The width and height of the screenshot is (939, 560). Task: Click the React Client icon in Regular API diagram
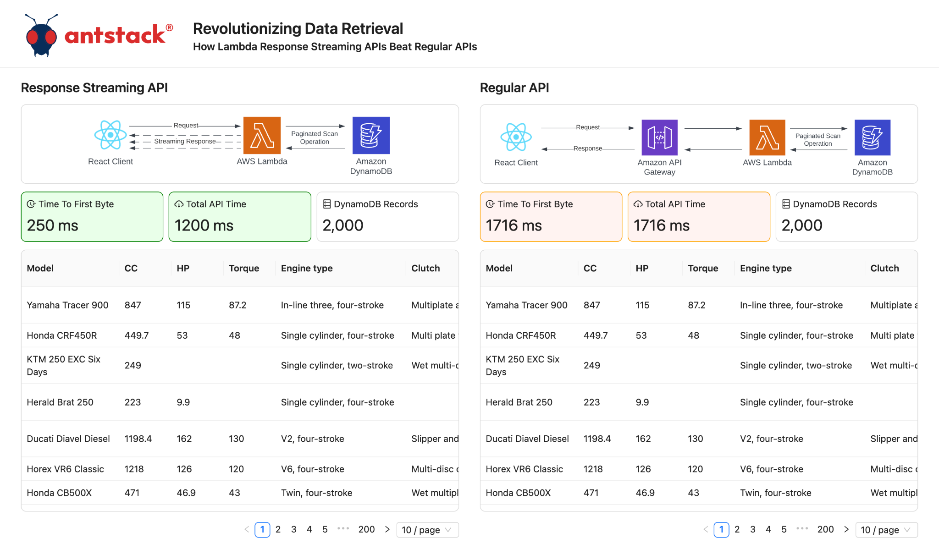pos(516,137)
